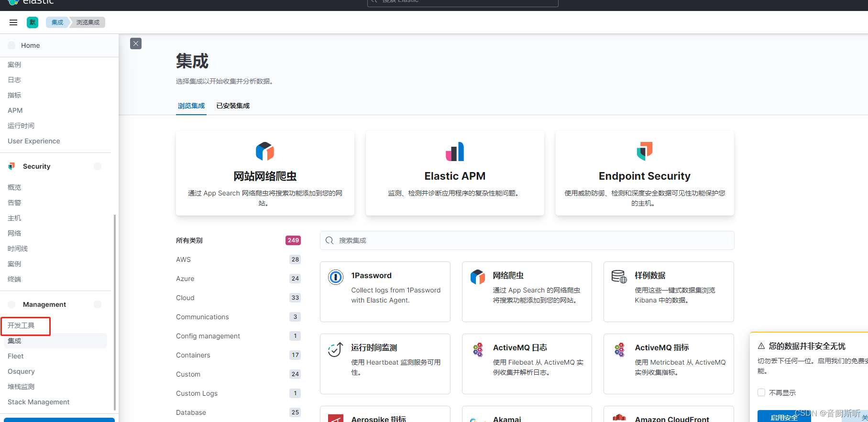Click the 集成 breadcrumb

click(57, 22)
